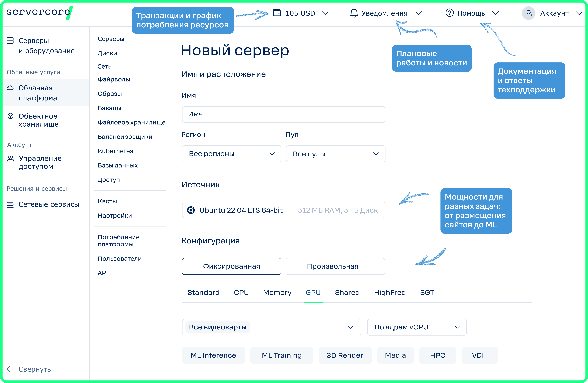
Task: Open the Все регионы region dropdown
Action: (x=232, y=154)
